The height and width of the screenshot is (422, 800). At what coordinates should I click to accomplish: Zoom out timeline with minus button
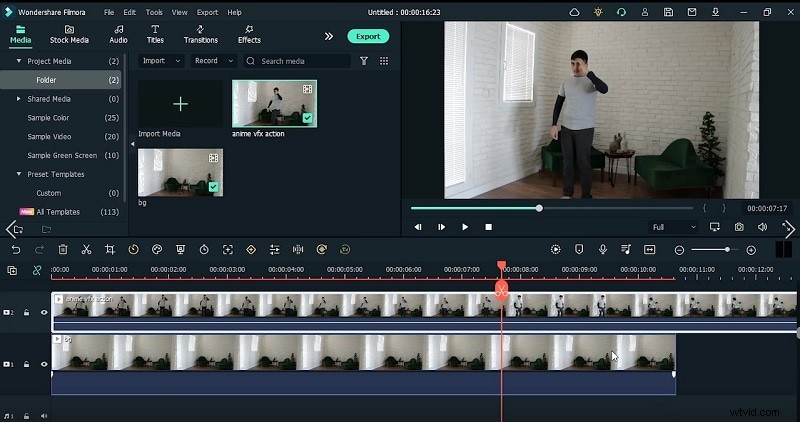pyautogui.click(x=679, y=250)
